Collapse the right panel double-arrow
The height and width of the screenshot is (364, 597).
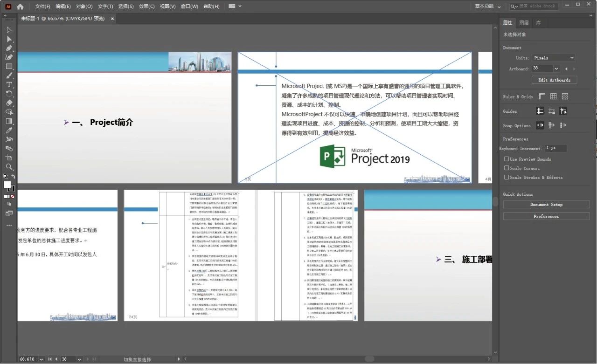click(591, 15)
